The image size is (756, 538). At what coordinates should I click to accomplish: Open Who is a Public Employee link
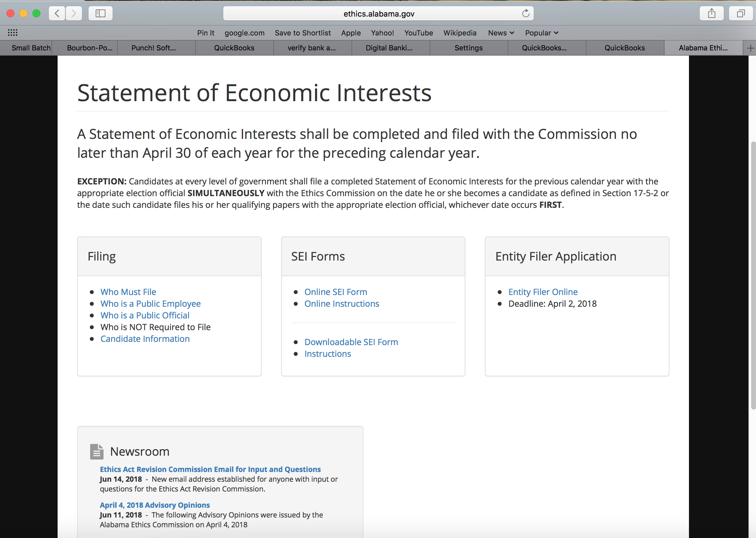150,303
